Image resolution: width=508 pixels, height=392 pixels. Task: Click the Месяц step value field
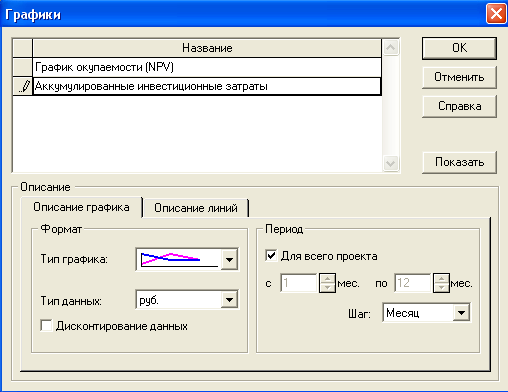click(418, 313)
